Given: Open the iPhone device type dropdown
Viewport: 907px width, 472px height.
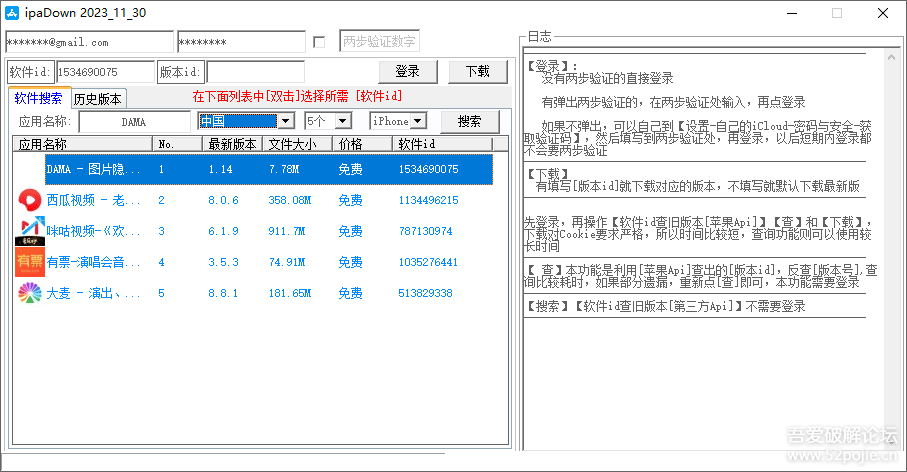Looking at the screenshot, I should click(418, 121).
